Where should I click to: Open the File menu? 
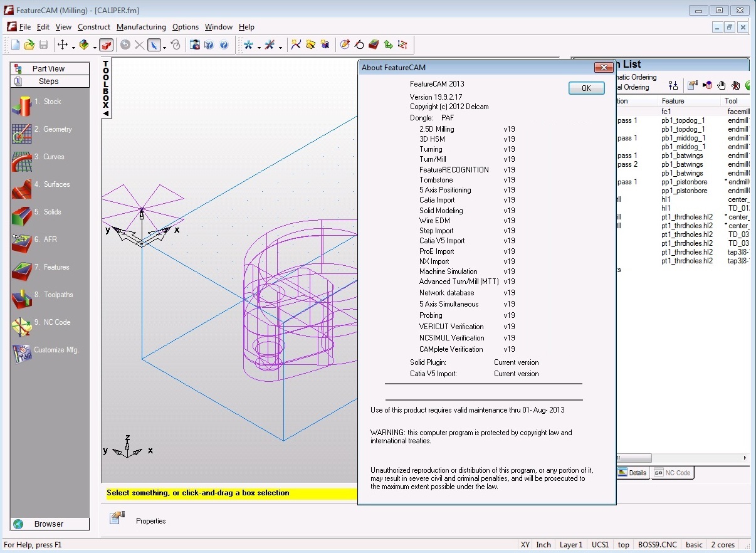pos(25,27)
